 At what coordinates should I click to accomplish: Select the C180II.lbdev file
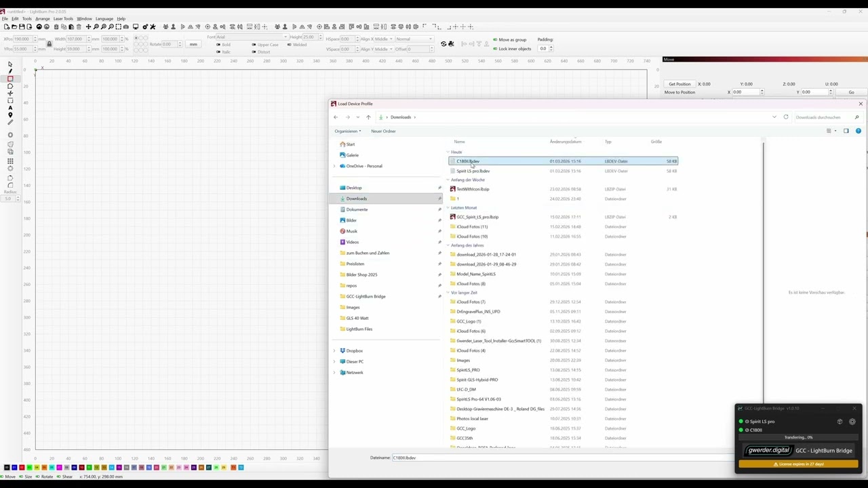tap(564, 161)
